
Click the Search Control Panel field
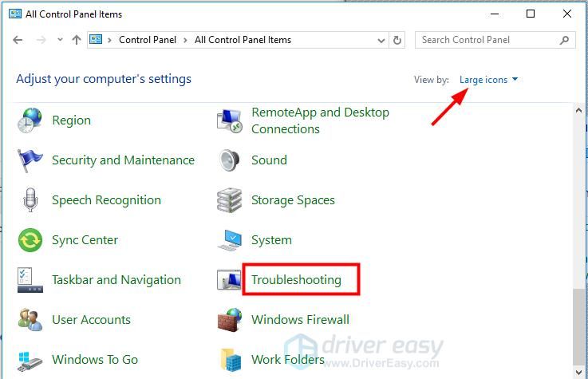(x=487, y=40)
